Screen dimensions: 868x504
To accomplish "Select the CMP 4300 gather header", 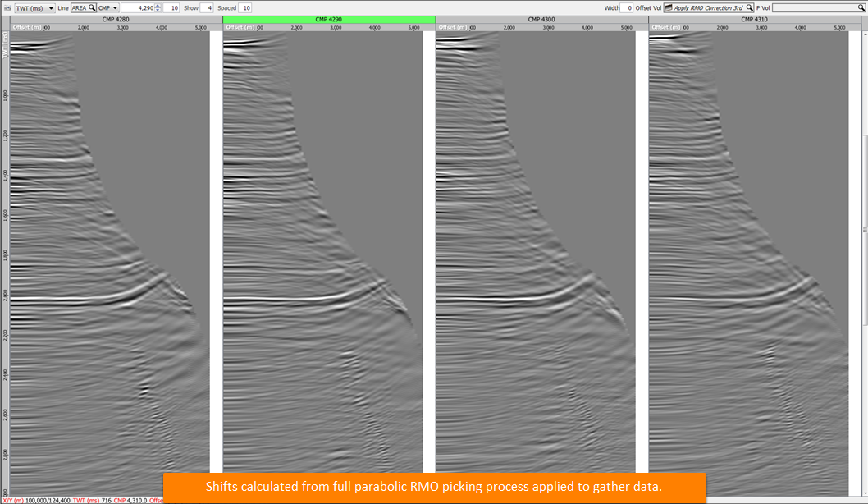I will (x=541, y=20).
